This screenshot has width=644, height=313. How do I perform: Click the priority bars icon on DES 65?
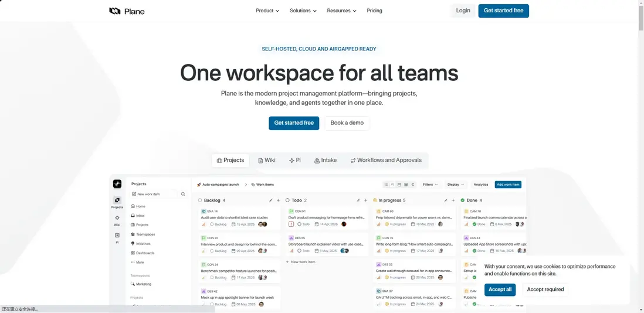tap(291, 251)
